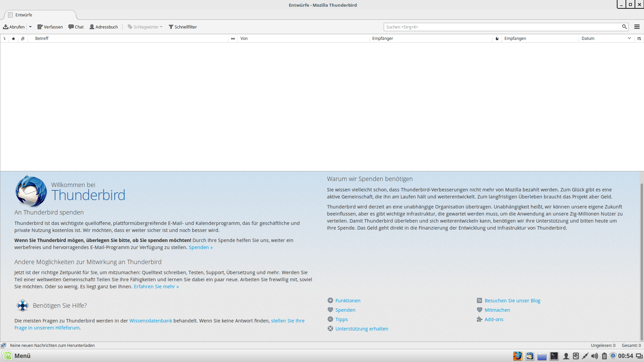Open the Adressbuch address book

(x=104, y=27)
